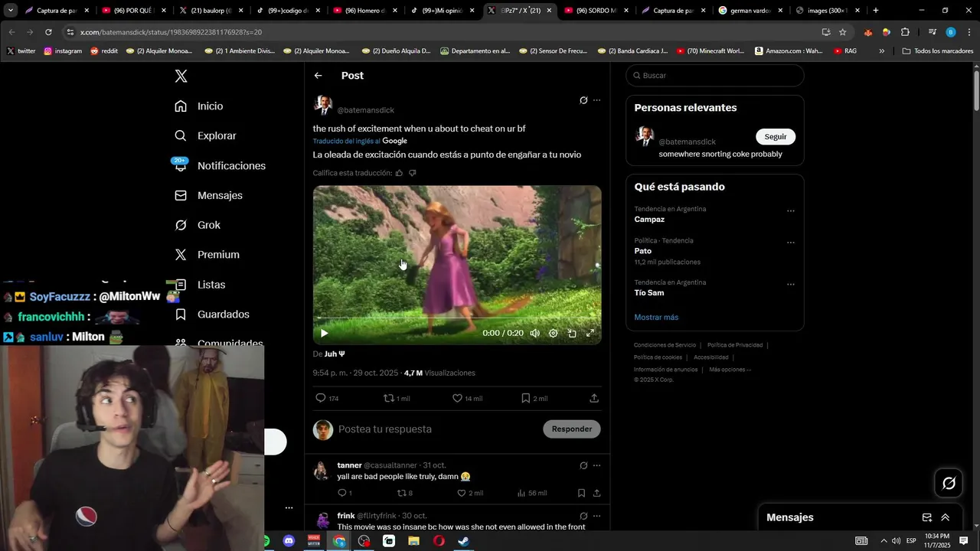Open the Juh video source link
This screenshot has width=980, height=551.
click(x=335, y=354)
